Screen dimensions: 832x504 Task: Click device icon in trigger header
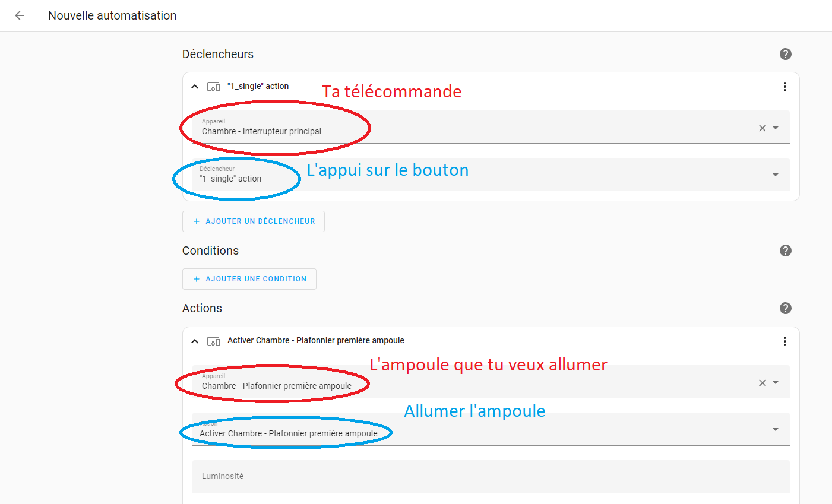tap(214, 87)
